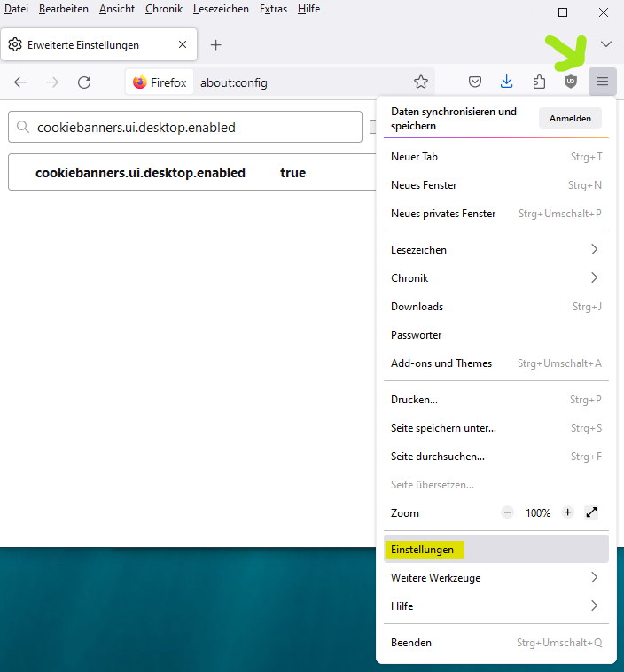Close the Erweiterte Einstellungen tab
The height and width of the screenshot is (672, 624).
(183, 44)
